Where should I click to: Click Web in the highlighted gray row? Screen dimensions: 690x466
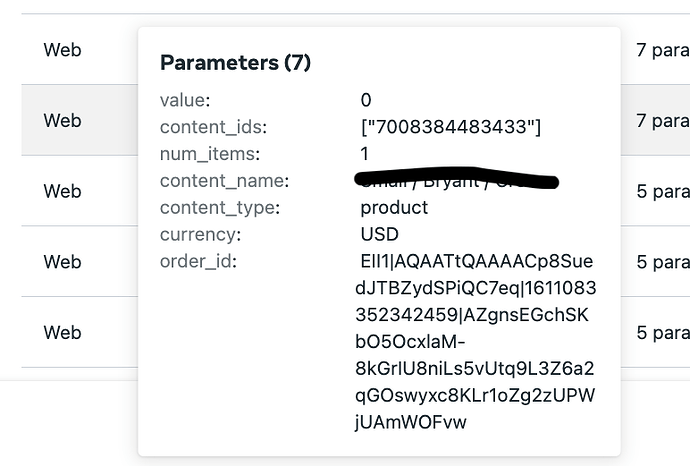[62, 121]
